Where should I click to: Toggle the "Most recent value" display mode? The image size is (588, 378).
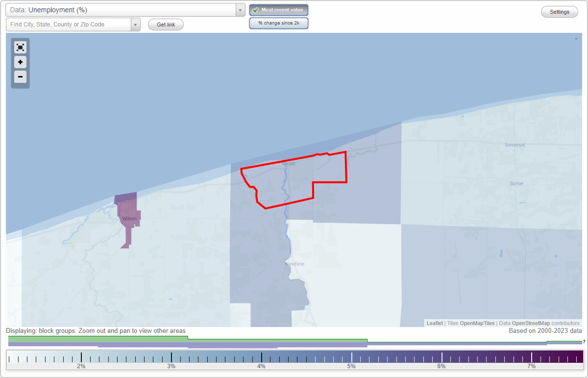pos(279,9)
